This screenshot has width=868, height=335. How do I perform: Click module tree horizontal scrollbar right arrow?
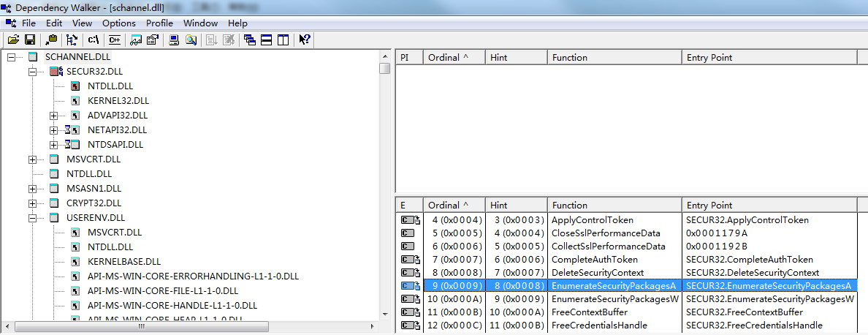point(373,326)
